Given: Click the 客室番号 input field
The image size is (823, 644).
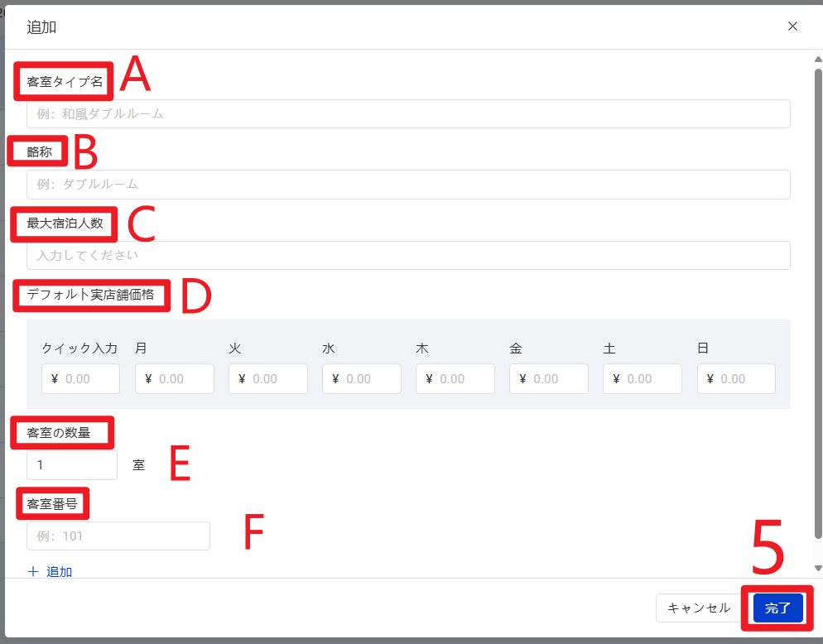Looking at the screenshot, I should coord(118,536).
